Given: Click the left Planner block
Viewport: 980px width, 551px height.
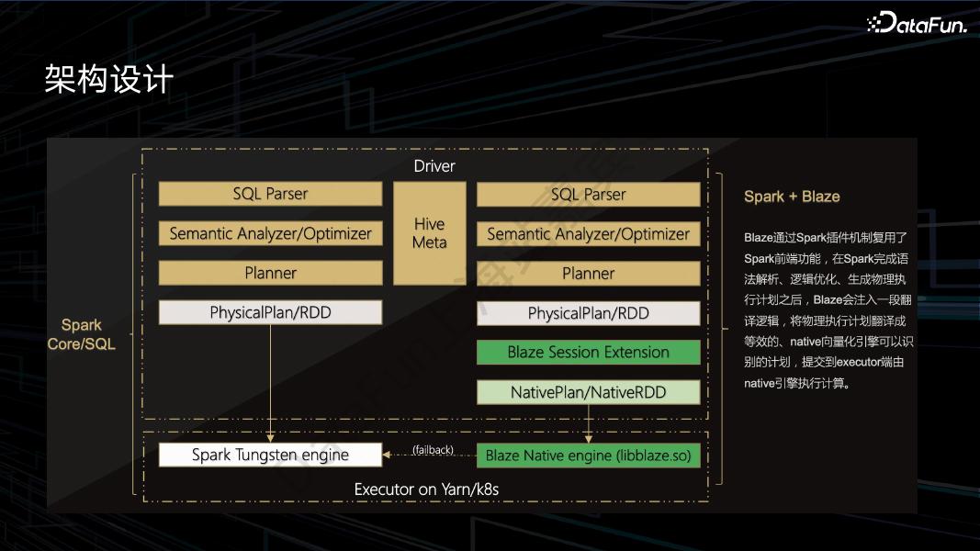Looking at the screenshot, I should [x=270, y=273].
